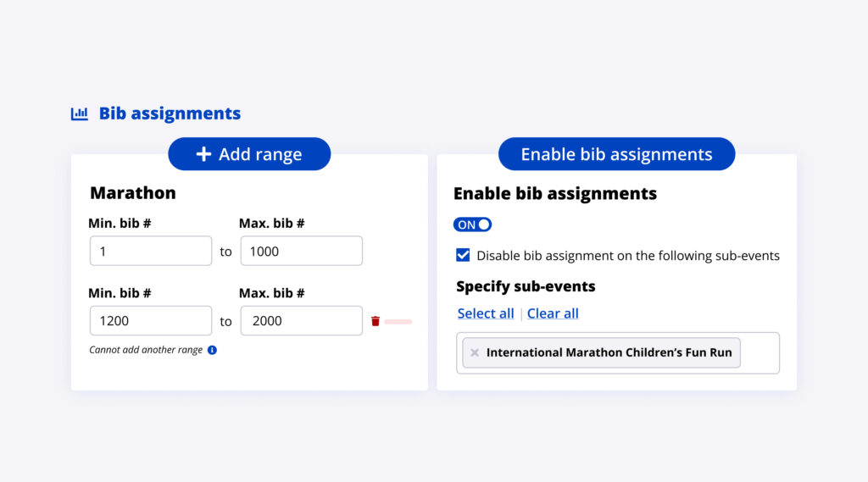
Task: Click the Bib assignments section title
Action: [x=170, y=114]
